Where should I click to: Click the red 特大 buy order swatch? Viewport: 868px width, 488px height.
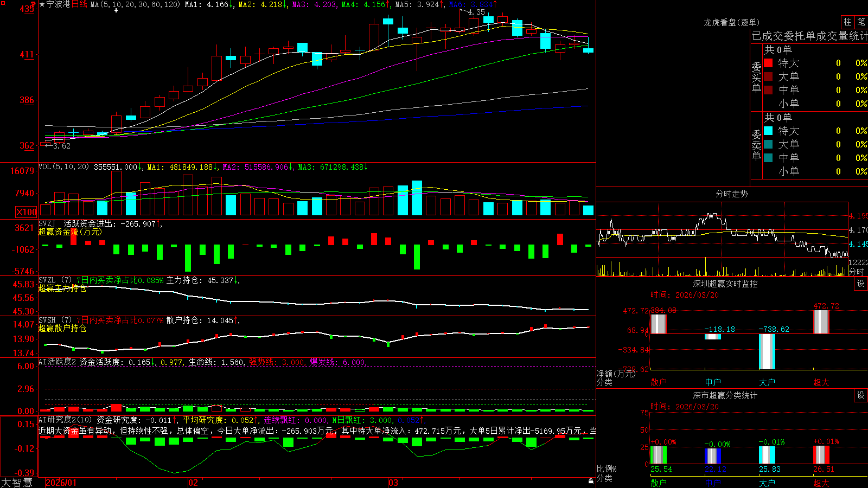pos(768,63)
